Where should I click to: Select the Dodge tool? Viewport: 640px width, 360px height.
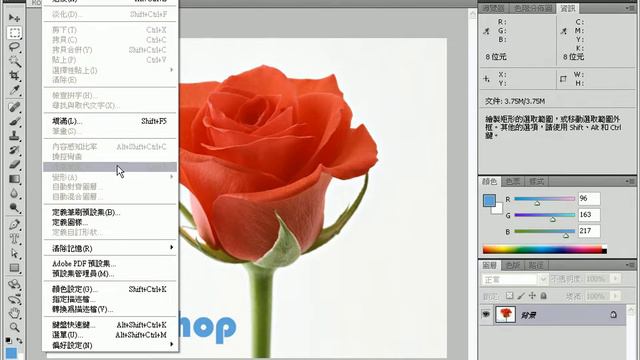tap(14, 208)
